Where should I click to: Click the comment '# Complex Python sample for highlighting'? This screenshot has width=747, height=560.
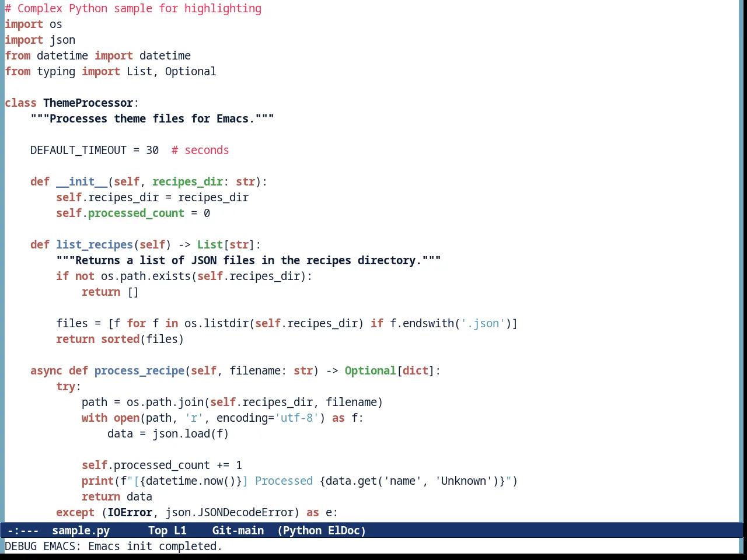click(x=133, y=9)
